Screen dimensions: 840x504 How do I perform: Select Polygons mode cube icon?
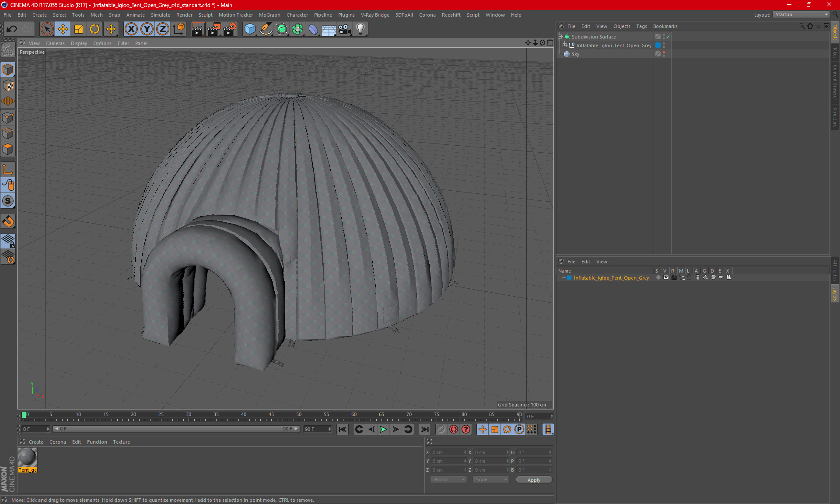point(8,150)
